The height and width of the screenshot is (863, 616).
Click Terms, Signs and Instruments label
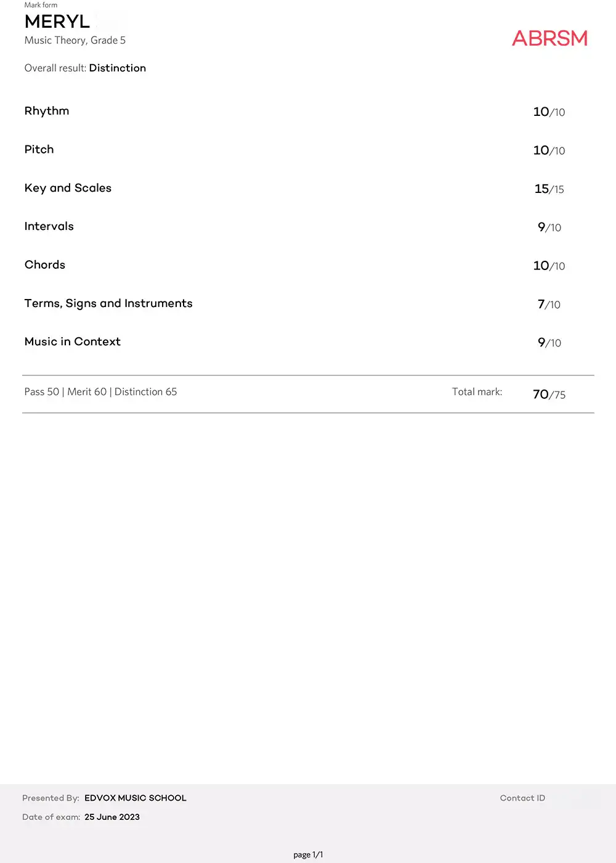(x=108, y=303)
